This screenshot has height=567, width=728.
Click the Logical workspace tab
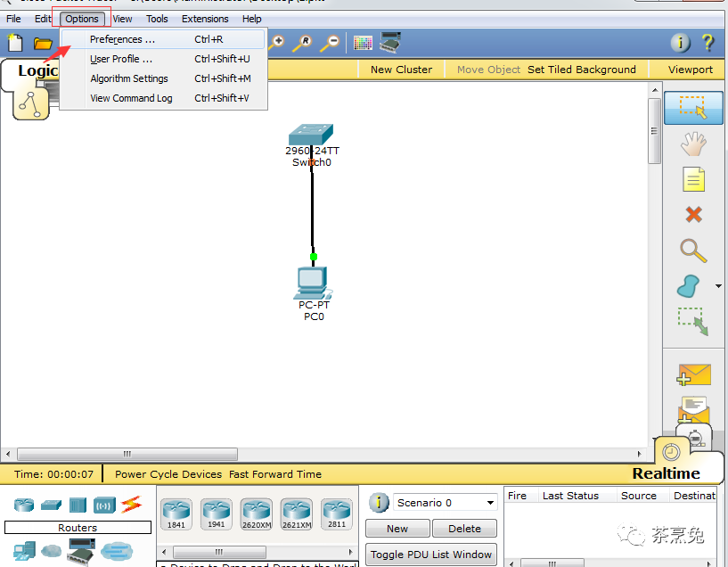point(37,70)
